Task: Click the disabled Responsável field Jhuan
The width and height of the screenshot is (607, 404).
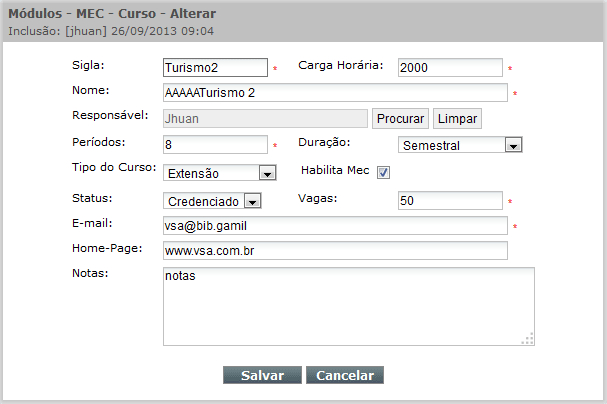Action: pyautogui.click(x=265, y=118)
